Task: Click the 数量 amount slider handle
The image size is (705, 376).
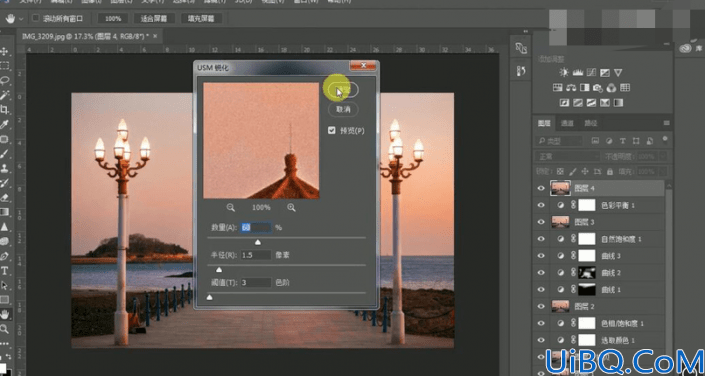Action: 258,242
